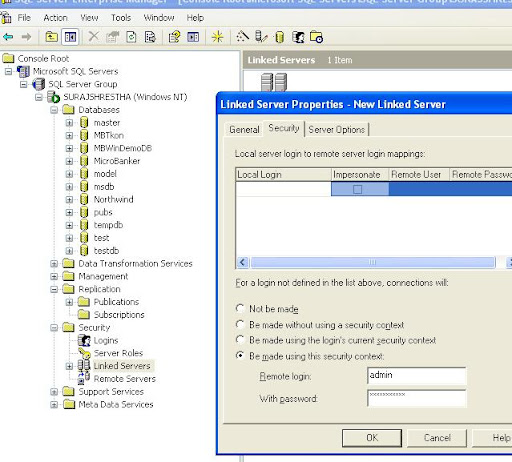Viewport: 512px width, 462px height.
Task: Open the Action menu
Action: (x=55, y=18)
